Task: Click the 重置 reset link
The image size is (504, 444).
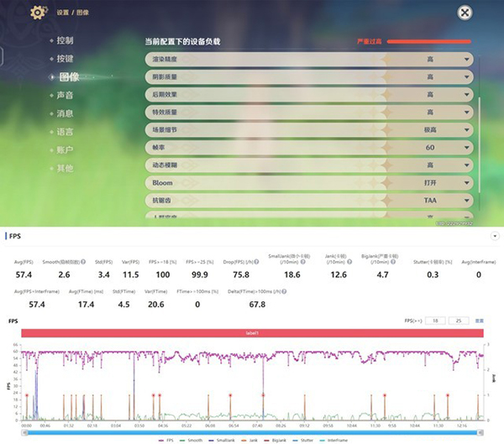Action: 480,321
